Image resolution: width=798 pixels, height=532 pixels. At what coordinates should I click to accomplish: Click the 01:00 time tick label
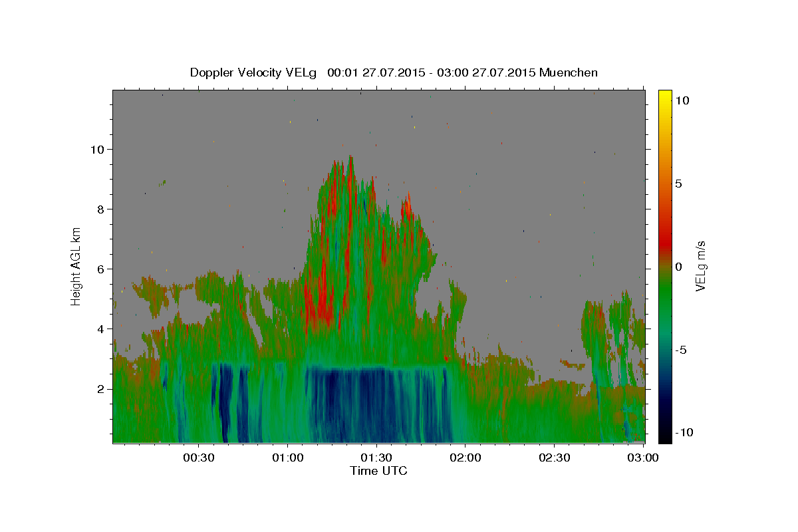[x=288, y=458]
